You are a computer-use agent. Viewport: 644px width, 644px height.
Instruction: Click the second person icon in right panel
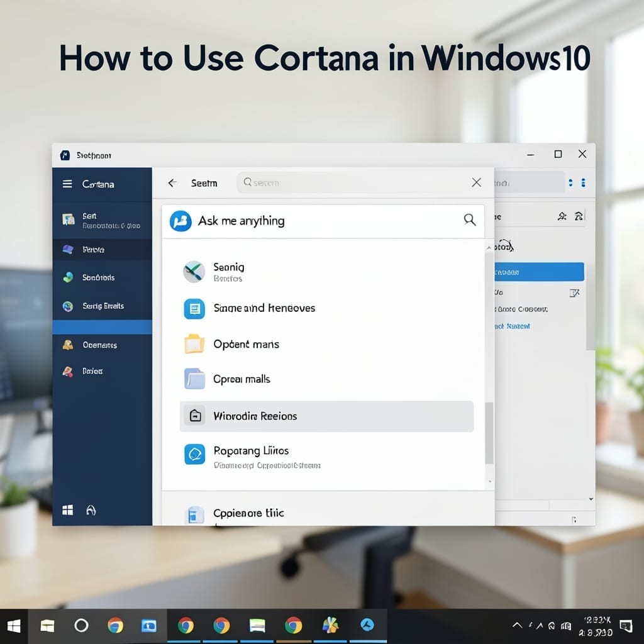pyautogui.click(x=579, y=216)
